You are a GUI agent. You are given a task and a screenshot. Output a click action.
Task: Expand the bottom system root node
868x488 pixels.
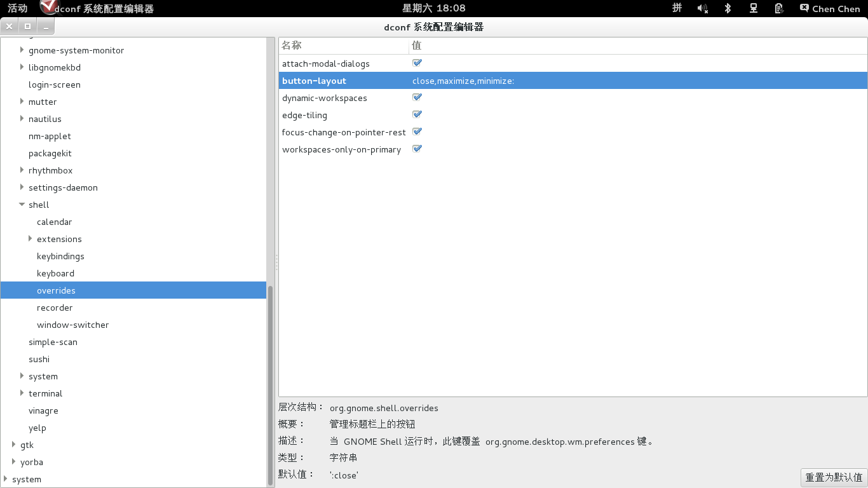(6, 479)
